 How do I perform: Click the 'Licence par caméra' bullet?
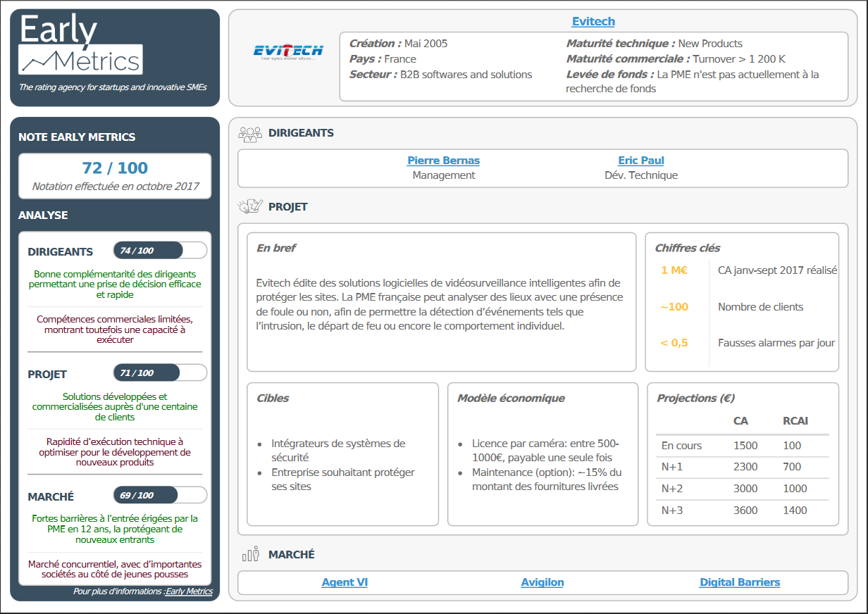pos(545,451)
